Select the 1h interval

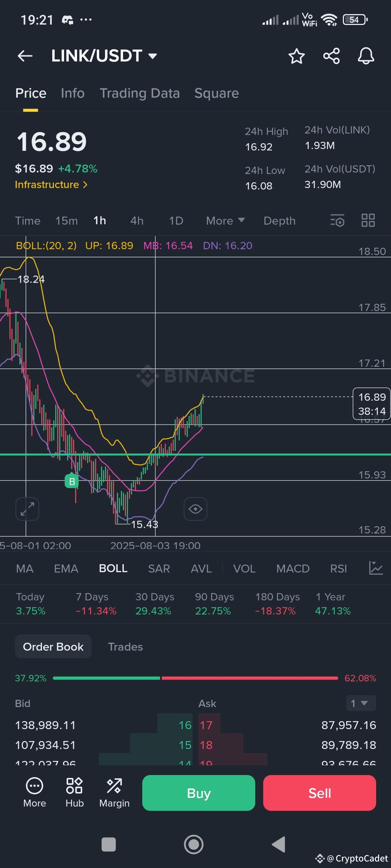(100, 221)
